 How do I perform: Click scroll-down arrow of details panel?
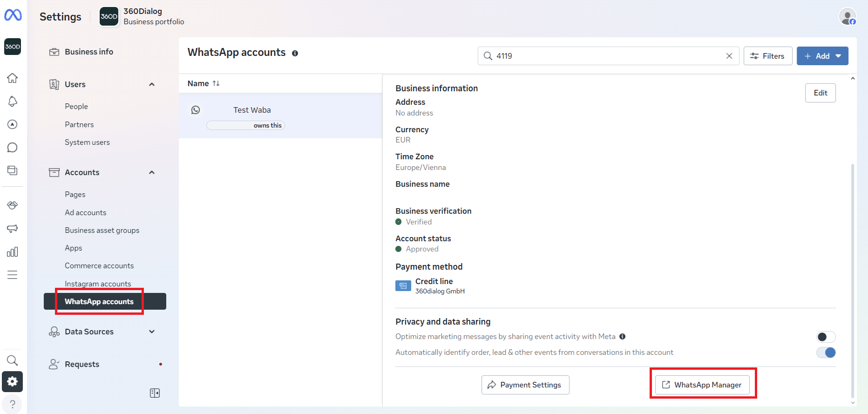(x=853, y=403)
